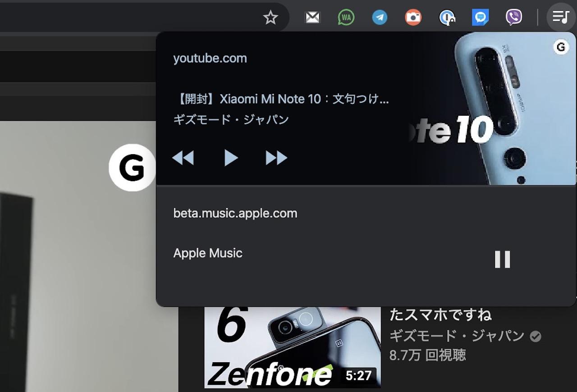The image size is (577, 392).
Task: Click the verified checkmark beside channel name
Action: [536, 337]
